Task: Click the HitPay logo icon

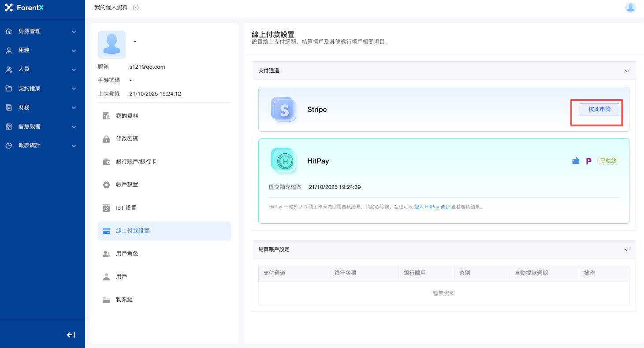Action: 283,161
